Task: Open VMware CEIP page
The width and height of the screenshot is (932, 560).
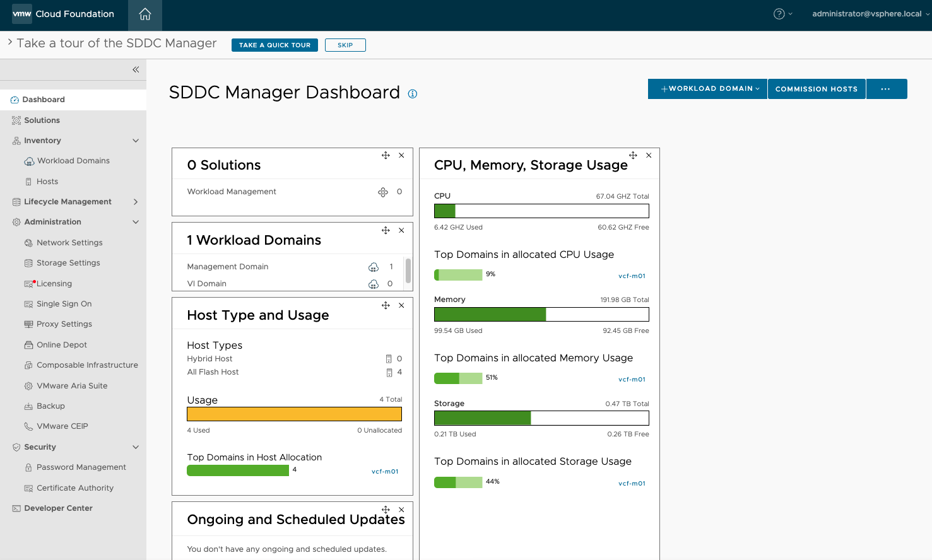Action: click(x=62, y=426)
